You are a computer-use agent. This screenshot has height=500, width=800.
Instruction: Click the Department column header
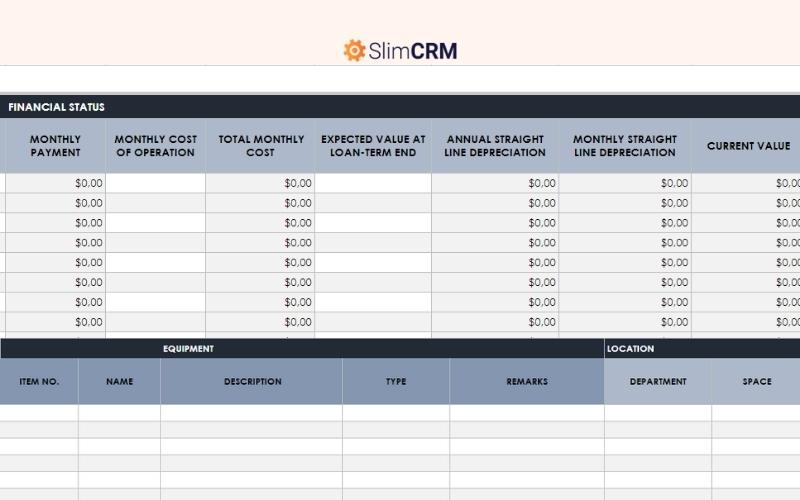(657, 381)
